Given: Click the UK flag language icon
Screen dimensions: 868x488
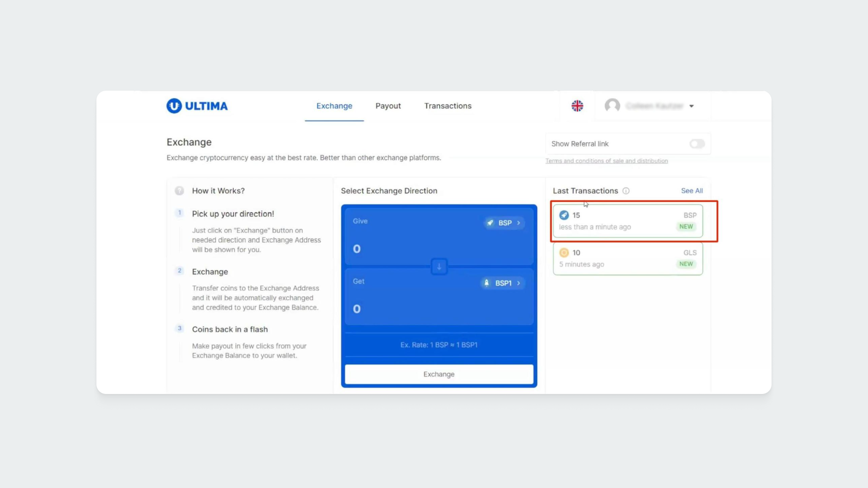Looking at the screenshot, I should pyautogui.click(x=577, y=106).
